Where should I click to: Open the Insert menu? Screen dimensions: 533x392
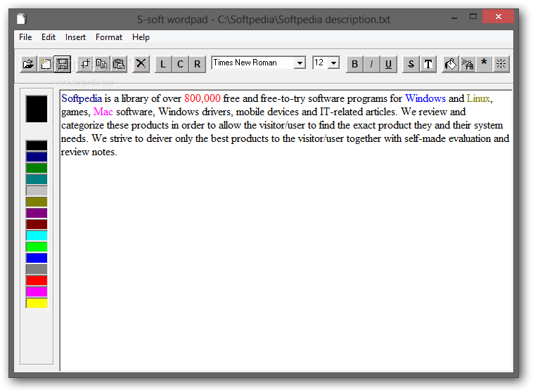75,37
